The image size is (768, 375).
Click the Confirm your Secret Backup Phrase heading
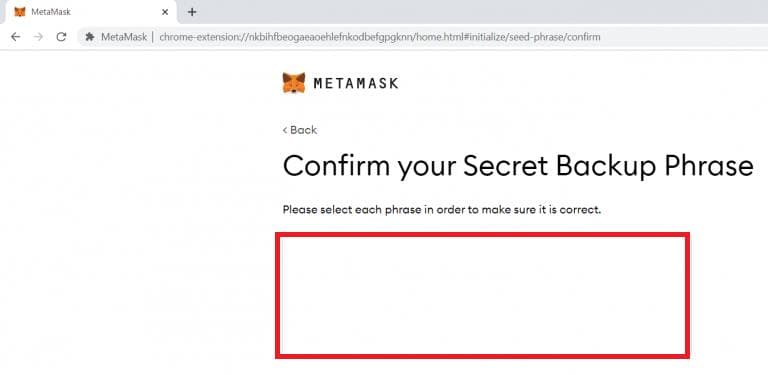[518, 166]
